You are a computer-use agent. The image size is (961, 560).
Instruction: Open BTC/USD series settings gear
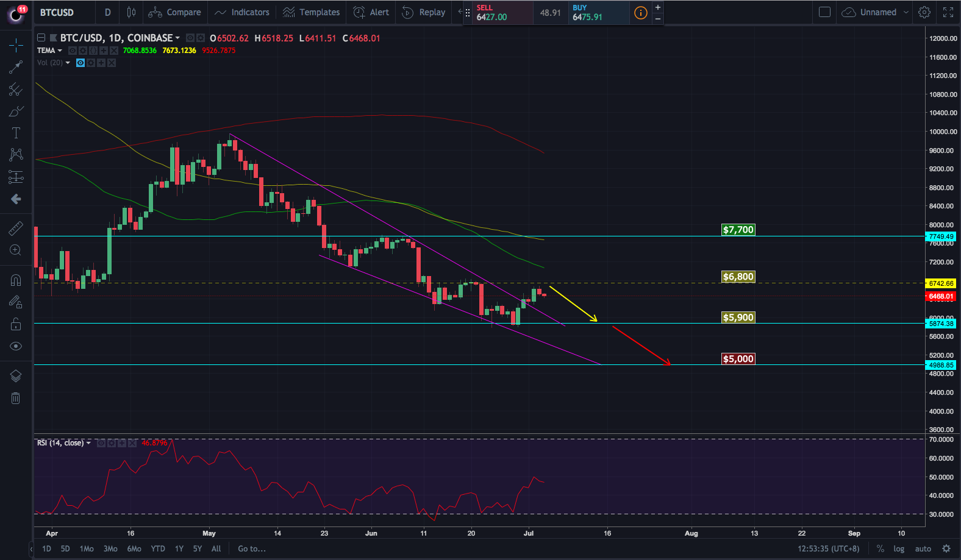coord(200,38)
